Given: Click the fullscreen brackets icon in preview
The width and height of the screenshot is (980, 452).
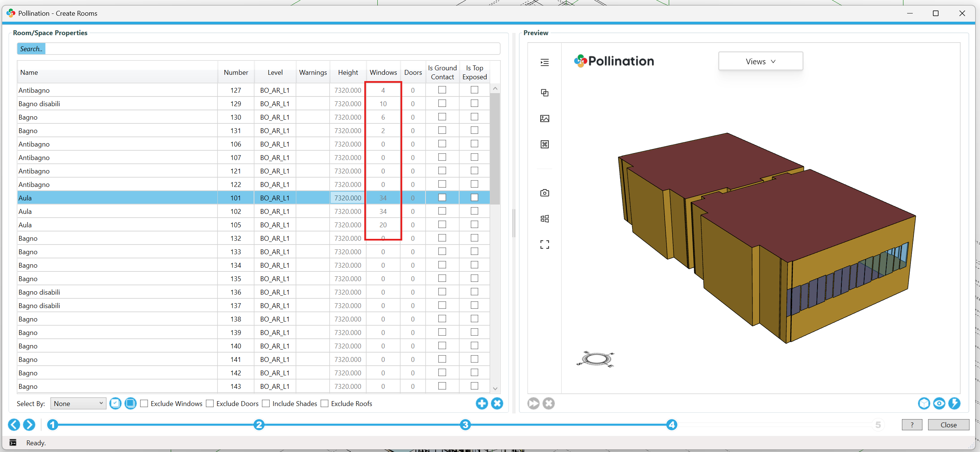Looking at the screenshot, I should point(544,245).
